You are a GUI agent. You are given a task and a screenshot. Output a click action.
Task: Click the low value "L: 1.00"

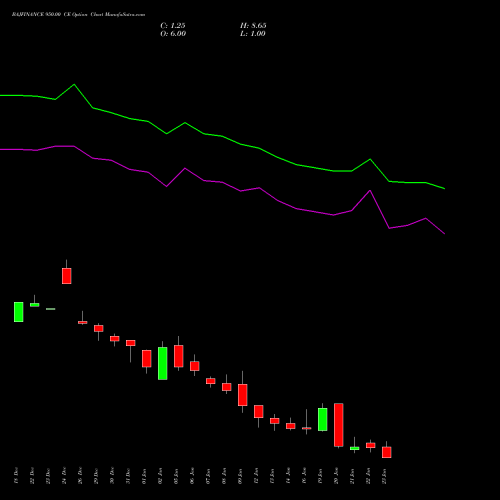pyautogui.click(x=253, y=34)
